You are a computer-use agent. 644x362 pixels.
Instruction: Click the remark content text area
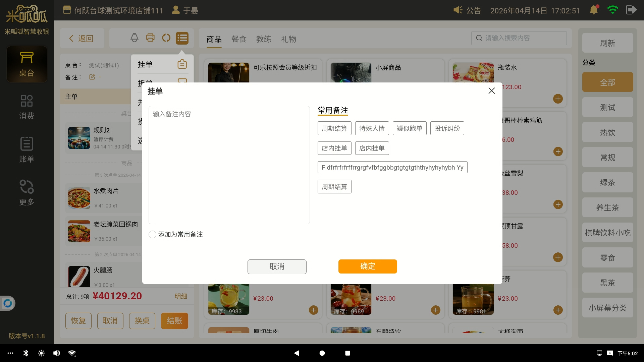229,165
